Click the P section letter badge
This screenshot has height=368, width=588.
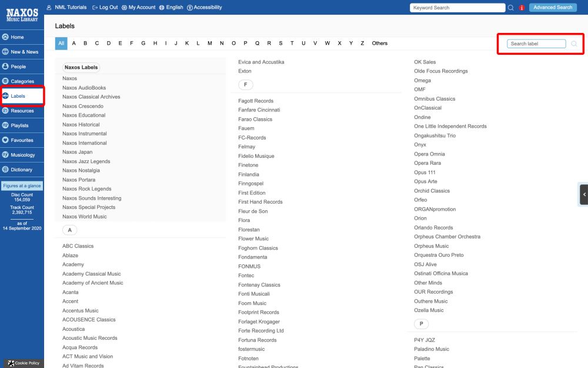click(x=421, y=324)
